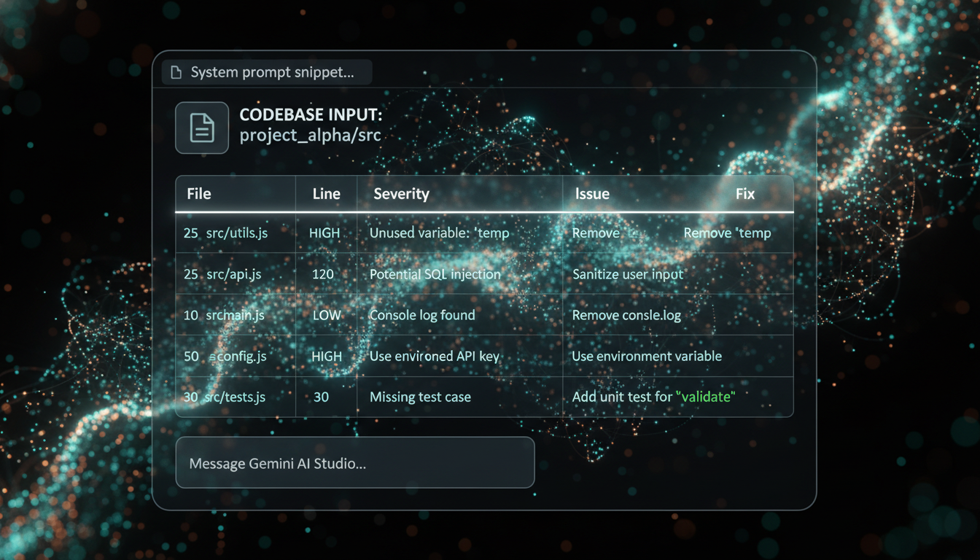
Task: Click the HIGH severity label for src/utils.js
Action: coord(325,233)
